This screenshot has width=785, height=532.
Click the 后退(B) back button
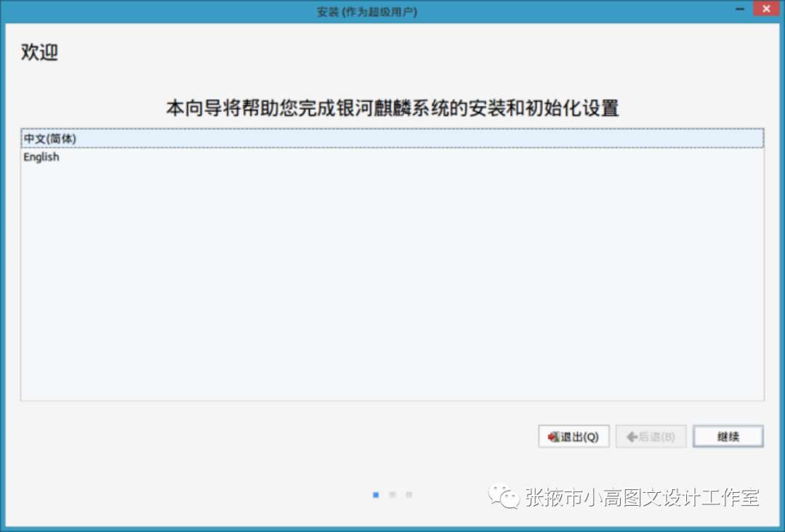click(651, 436)
